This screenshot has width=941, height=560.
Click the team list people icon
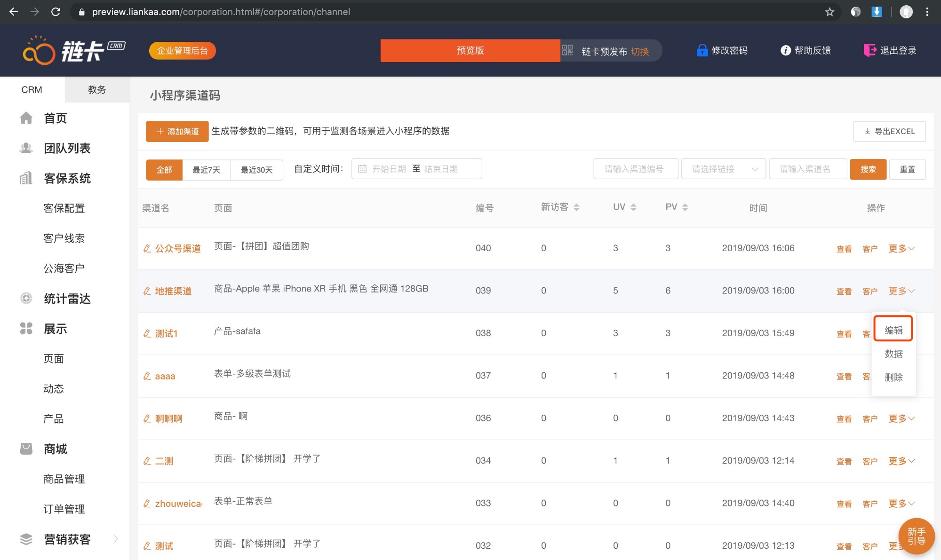[x=26, y=148]
